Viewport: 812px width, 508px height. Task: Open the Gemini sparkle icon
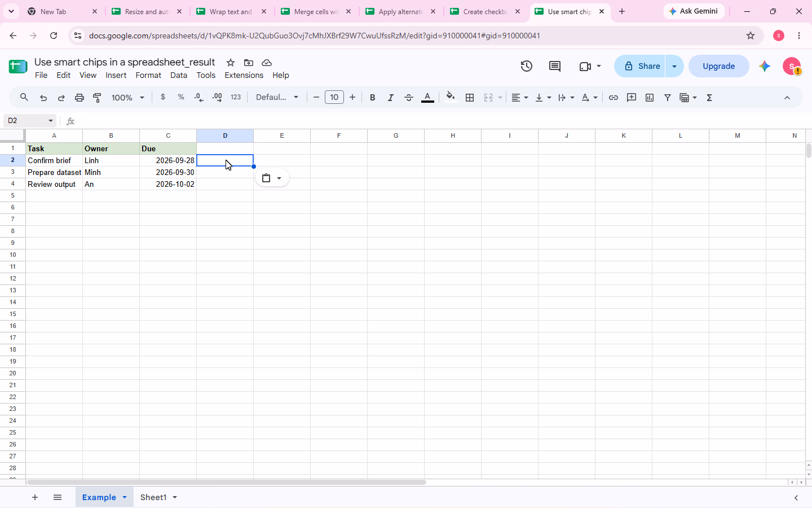tap(765, 66)
